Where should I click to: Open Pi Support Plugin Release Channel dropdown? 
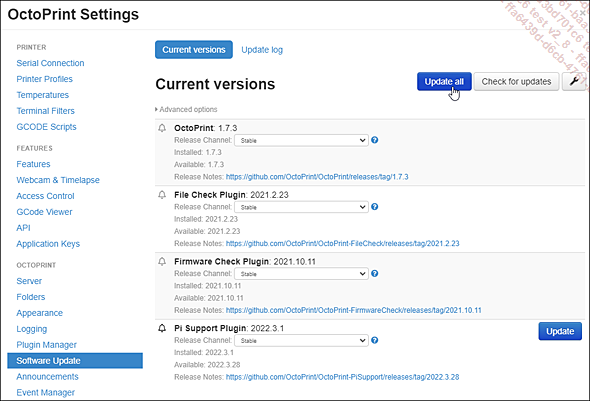pos(301,340)
